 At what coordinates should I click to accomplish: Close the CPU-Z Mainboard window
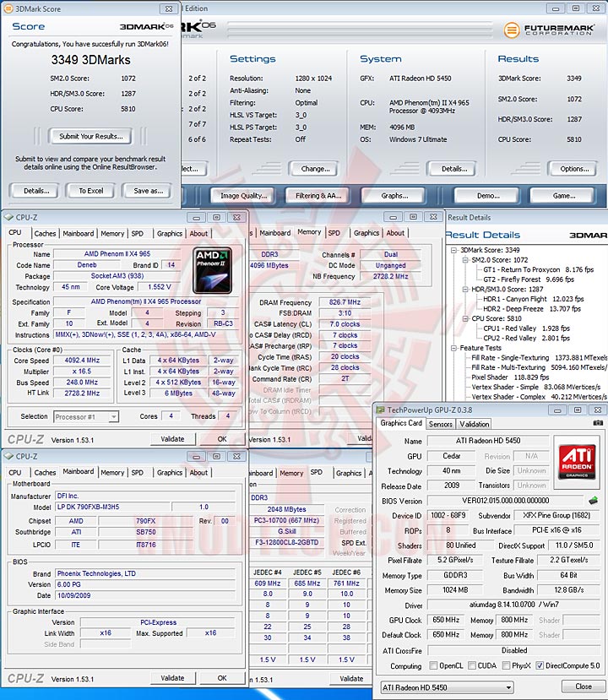click(x=236, y=456)
